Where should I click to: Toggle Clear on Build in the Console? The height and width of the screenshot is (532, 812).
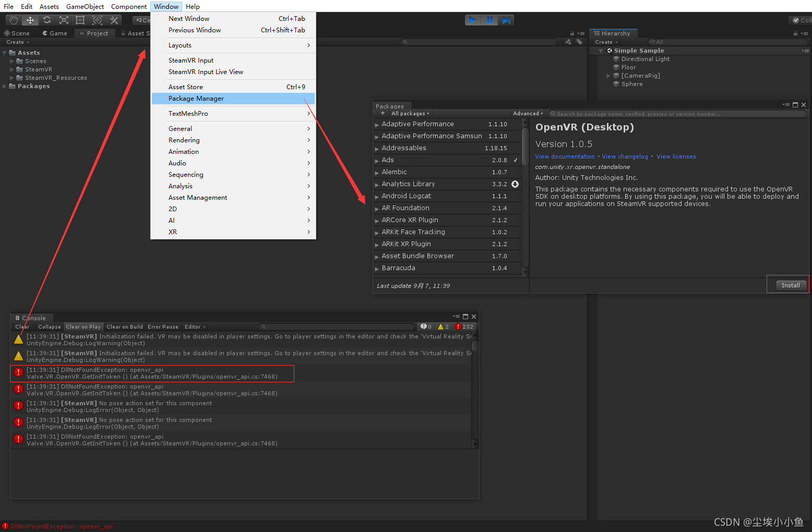click(x=125, y=327)
